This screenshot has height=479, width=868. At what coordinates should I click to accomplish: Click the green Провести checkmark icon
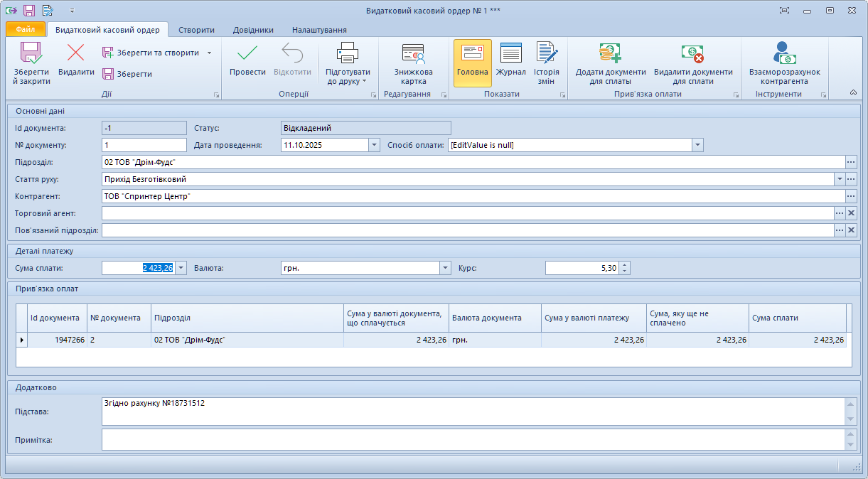tap(247, 53)
